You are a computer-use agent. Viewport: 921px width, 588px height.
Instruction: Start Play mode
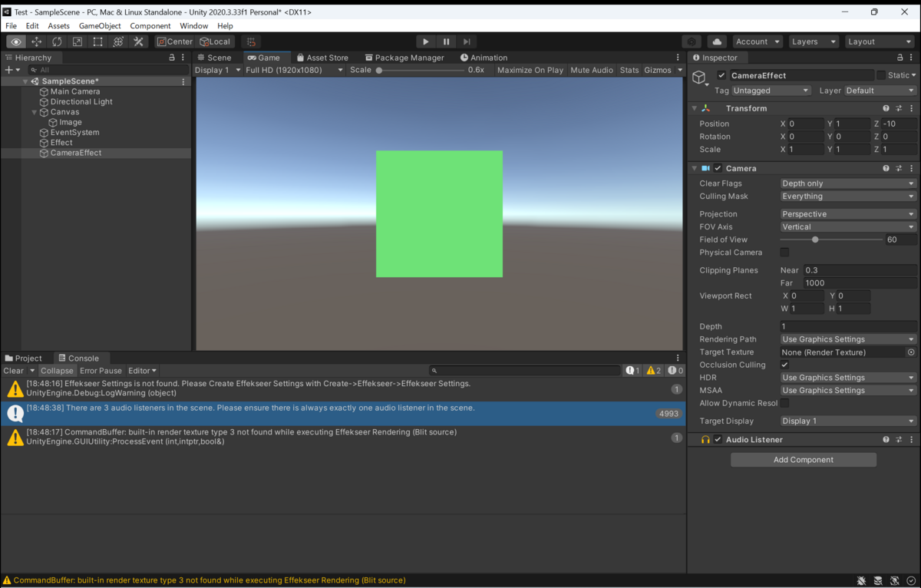point(426,41)
